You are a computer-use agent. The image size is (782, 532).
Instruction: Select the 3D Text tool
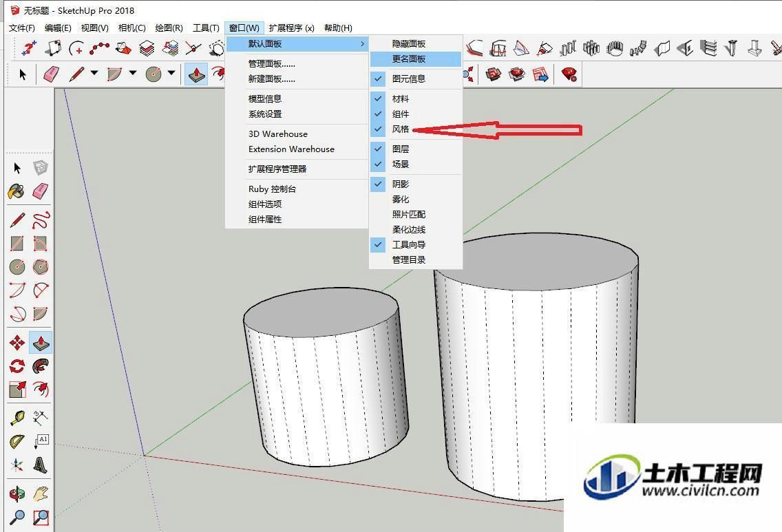click(41, 465)
